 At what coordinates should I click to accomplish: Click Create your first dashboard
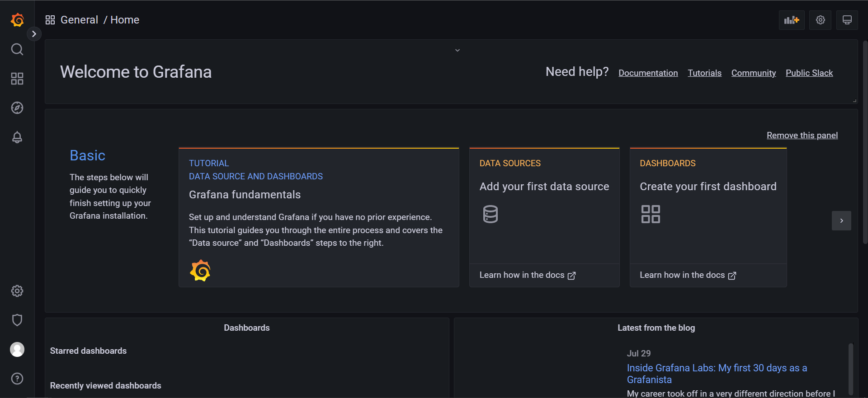[708, 187]
